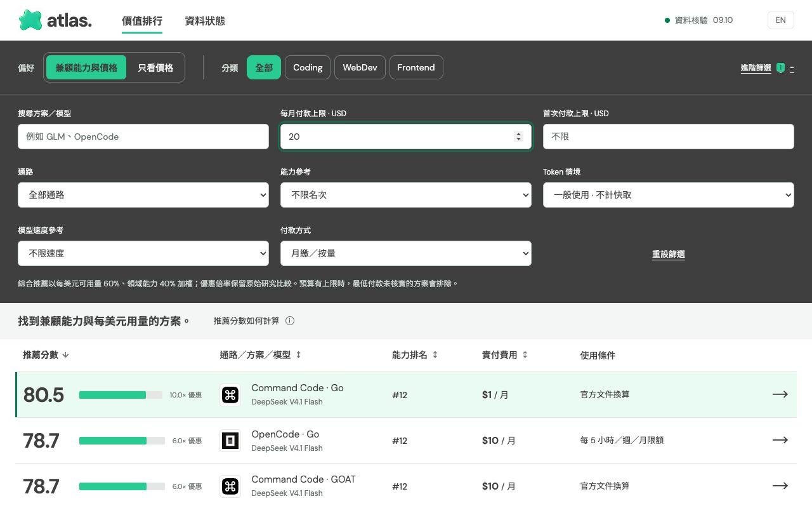This screenshot has height=508, width=812.
Task: Click the 每月付款上限 number stepper arrows
Action: point(518,137)
